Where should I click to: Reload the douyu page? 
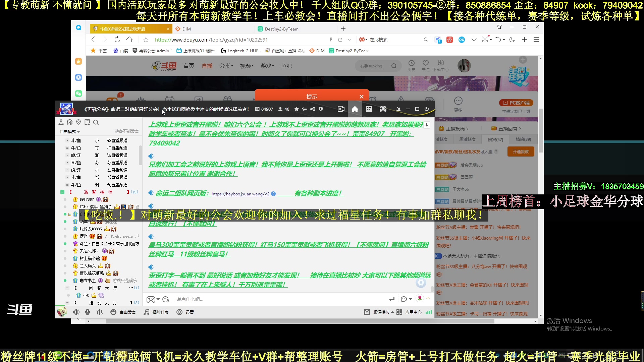(117, 40)
